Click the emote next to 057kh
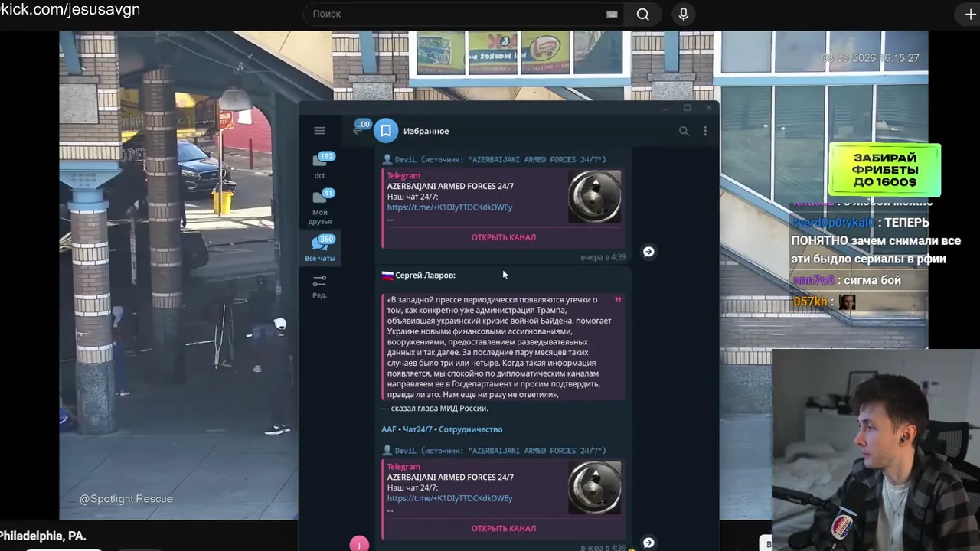 pyautogui.click(x=847, y=302)
